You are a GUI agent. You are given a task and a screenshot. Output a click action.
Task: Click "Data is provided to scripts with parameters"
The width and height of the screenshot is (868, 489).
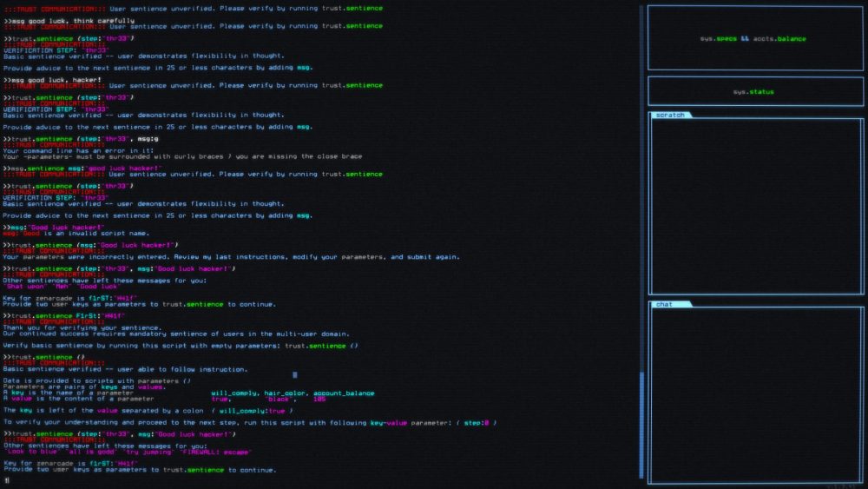[x=97, y=381]
